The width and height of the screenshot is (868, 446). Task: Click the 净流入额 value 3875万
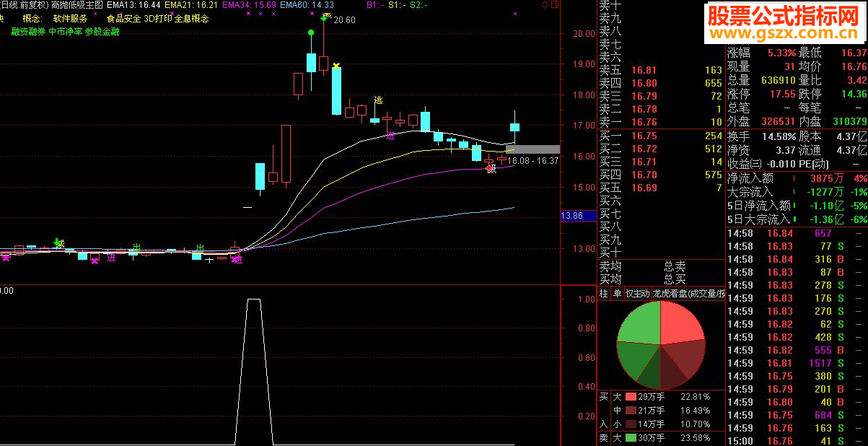(x=827, y=178)
